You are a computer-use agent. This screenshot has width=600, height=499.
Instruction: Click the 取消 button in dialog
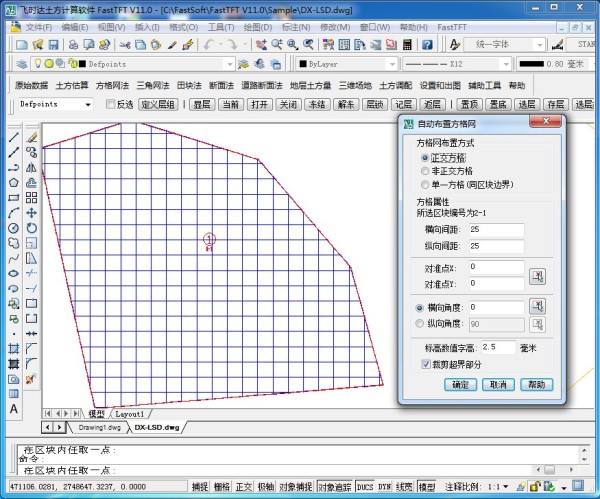pos(498,385)
